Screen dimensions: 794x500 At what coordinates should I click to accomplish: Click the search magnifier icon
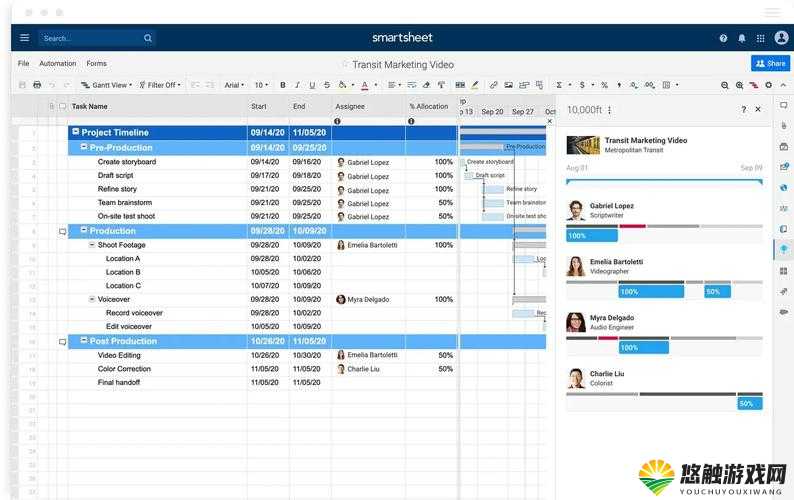tap(147, 38)
